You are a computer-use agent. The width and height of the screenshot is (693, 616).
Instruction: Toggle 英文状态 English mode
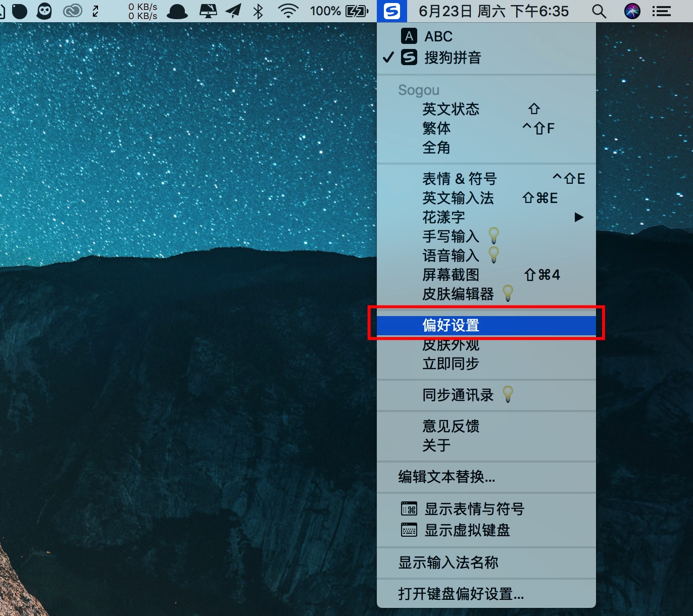point(451,109)
